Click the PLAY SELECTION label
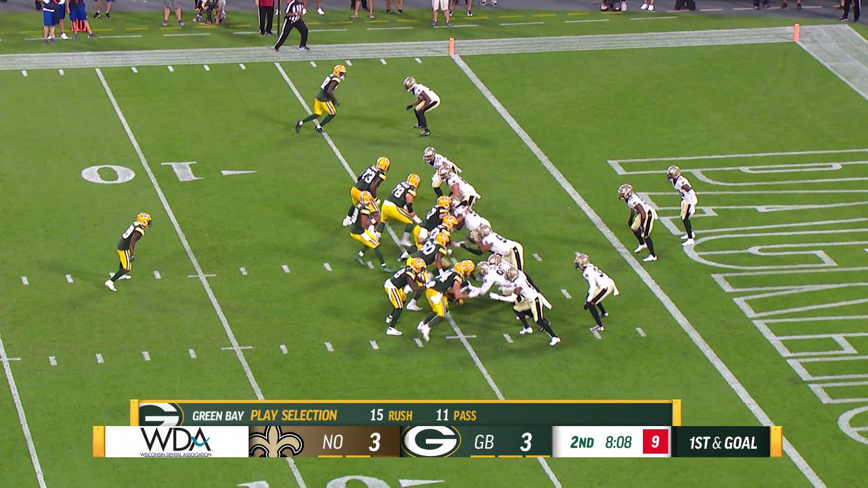868x488 pixels. tap(293, 415)
